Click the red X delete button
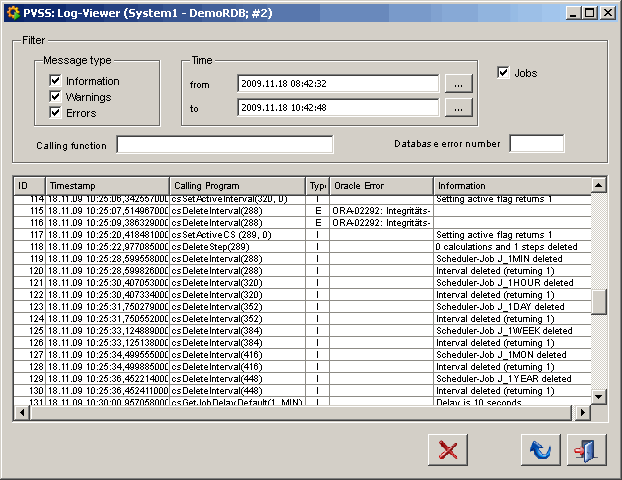Screen dimensions: 622x480 pyautogui.click(x=448, y=450)
